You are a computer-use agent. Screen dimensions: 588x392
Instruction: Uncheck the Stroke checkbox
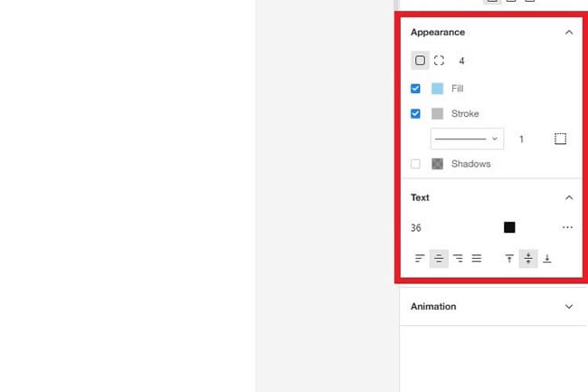click(x=415, y=114)
